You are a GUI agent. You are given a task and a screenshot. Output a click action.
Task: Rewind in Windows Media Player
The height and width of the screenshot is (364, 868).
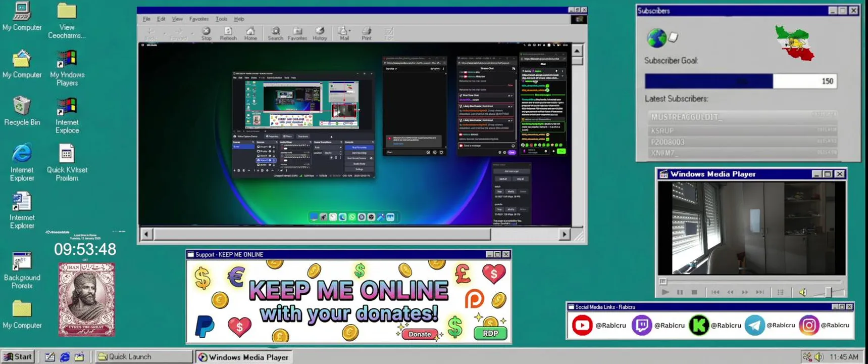[x=730, y=292]
